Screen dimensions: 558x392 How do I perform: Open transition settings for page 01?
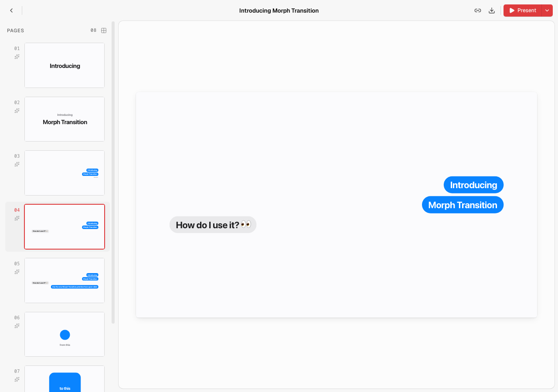click(17, 57)
